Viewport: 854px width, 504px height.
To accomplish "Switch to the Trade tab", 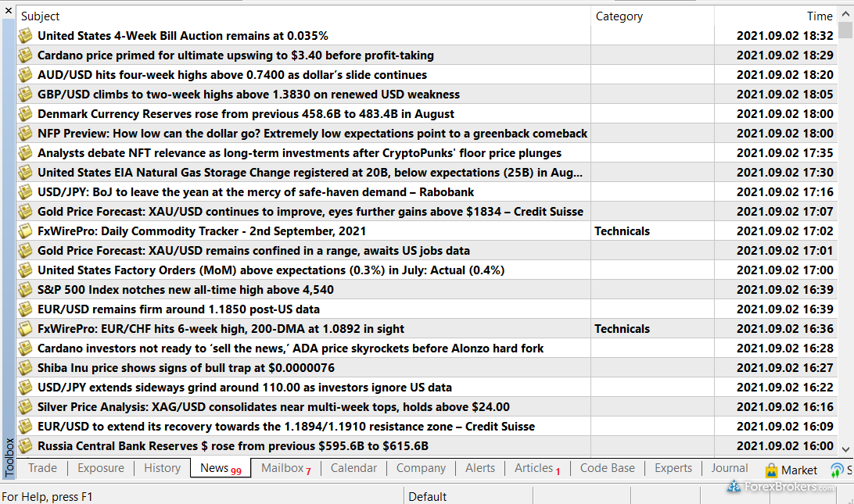I will [42, 468].
